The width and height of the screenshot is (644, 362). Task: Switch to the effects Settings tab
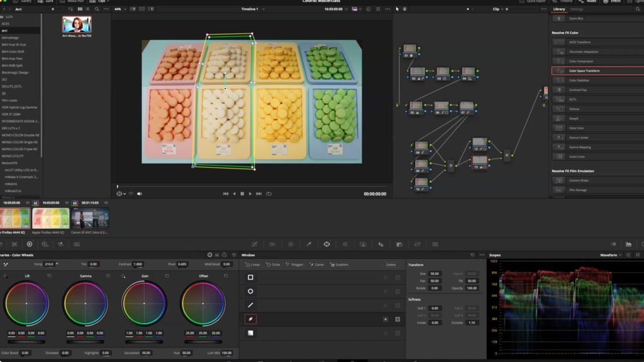coord(576,9)
